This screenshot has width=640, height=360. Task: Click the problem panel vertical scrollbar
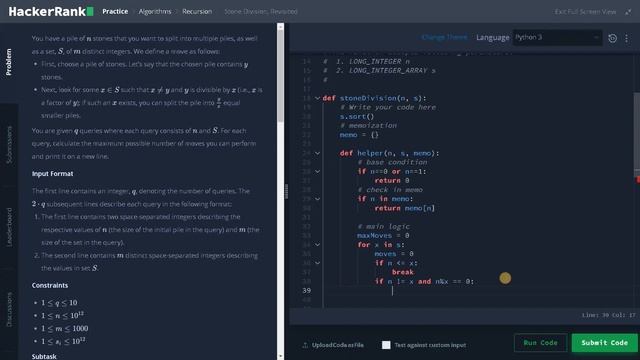point(280,76)
